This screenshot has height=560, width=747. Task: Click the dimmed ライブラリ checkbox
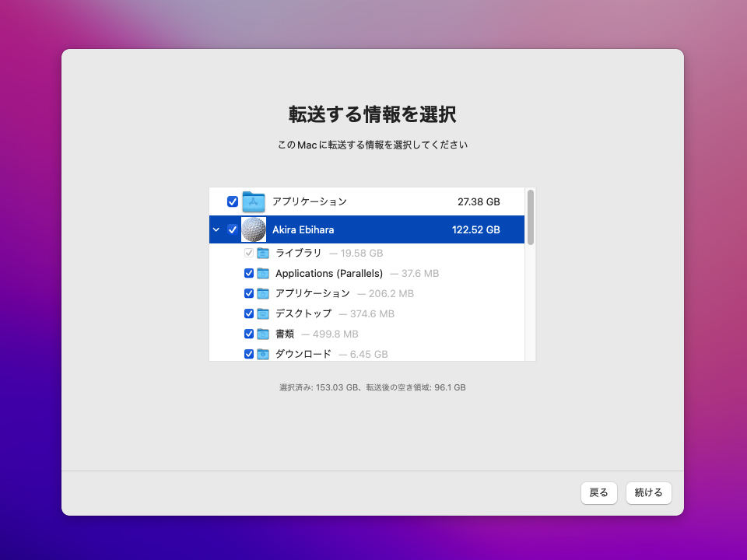pyautogui.click(x=249, y=254)
